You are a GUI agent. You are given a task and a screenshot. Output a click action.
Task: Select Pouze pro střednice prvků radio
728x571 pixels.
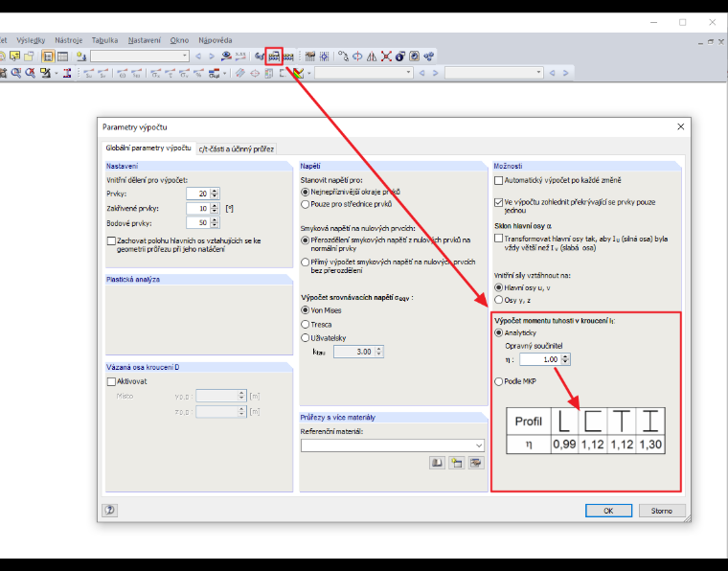click(305, 204)
